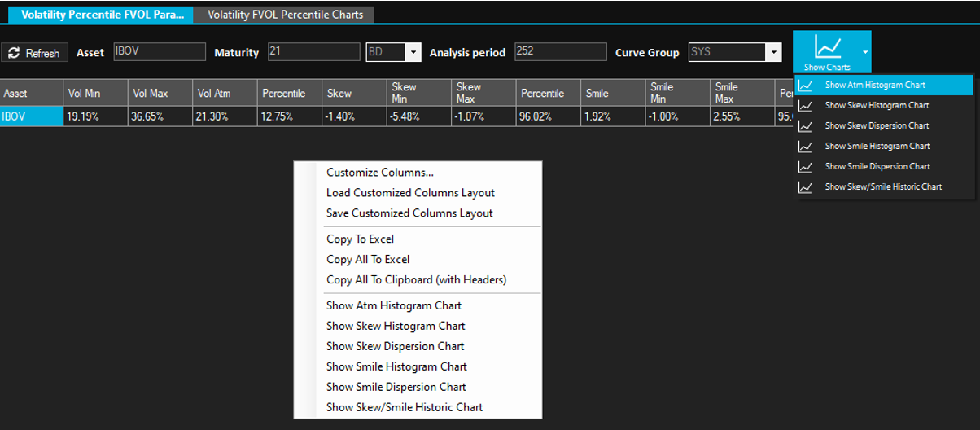Screen dimensions: 980x430
Task: Click icon beside Show Skew Histogram Chart dropdown item
Action: click(805, 105)
